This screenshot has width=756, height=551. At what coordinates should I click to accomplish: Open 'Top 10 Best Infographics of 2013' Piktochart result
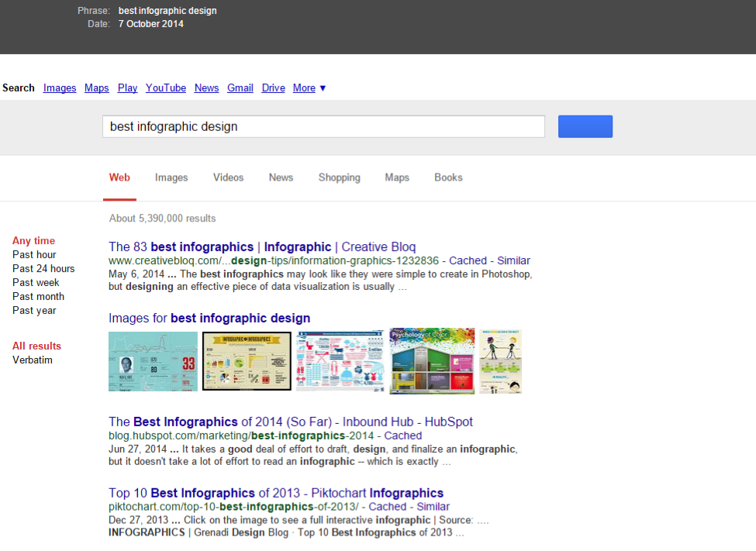276,493
